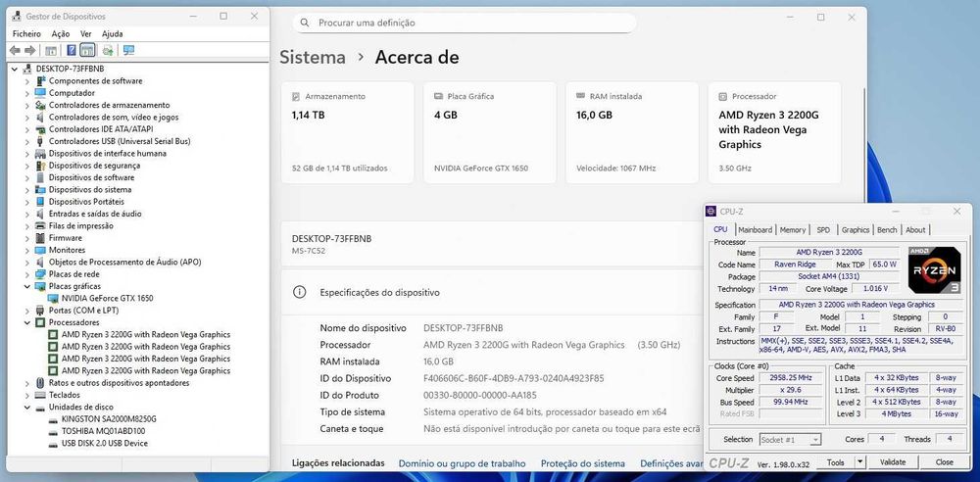
Task: Open the Selection Socket #1 combo box
Action: 790,440
